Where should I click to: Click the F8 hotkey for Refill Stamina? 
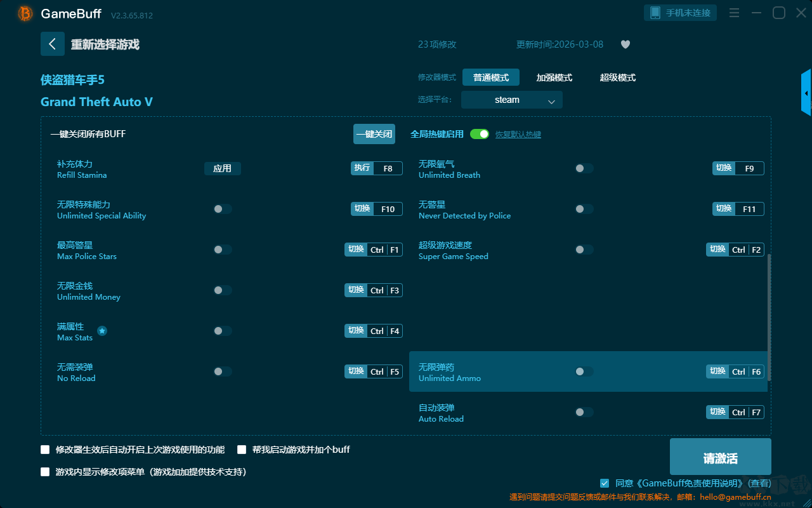(377, 168)
